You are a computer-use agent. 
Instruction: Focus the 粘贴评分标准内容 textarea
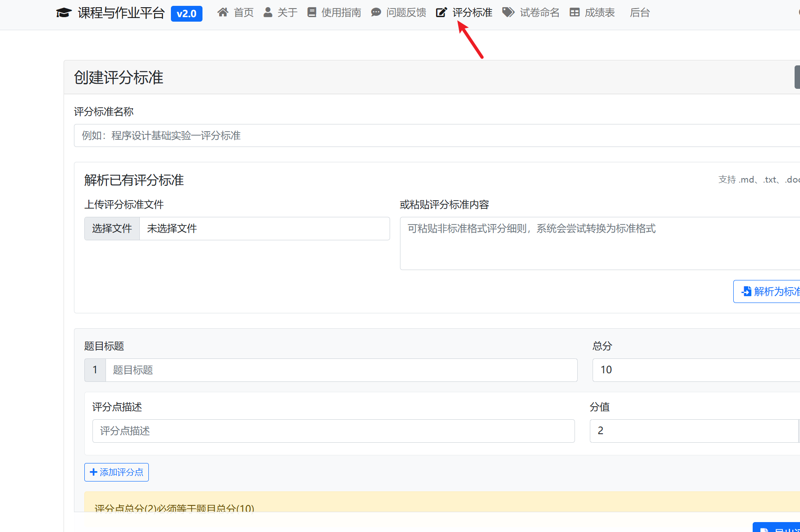coord(600,243)
